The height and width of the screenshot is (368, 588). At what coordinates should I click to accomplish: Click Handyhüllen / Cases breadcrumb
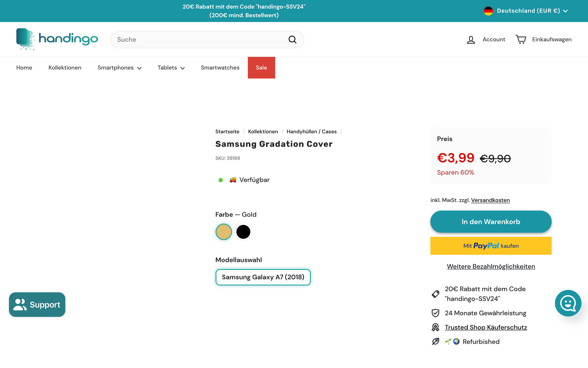(312, 132)
